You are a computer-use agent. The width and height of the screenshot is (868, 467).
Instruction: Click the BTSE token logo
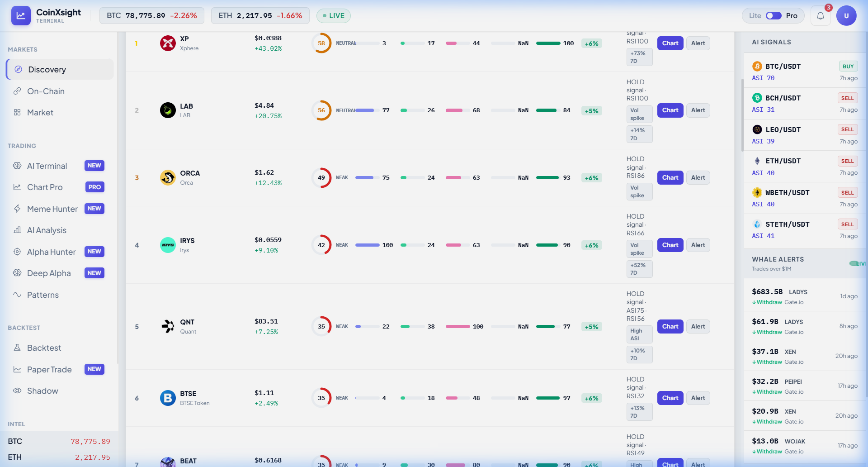pos(168,398)
